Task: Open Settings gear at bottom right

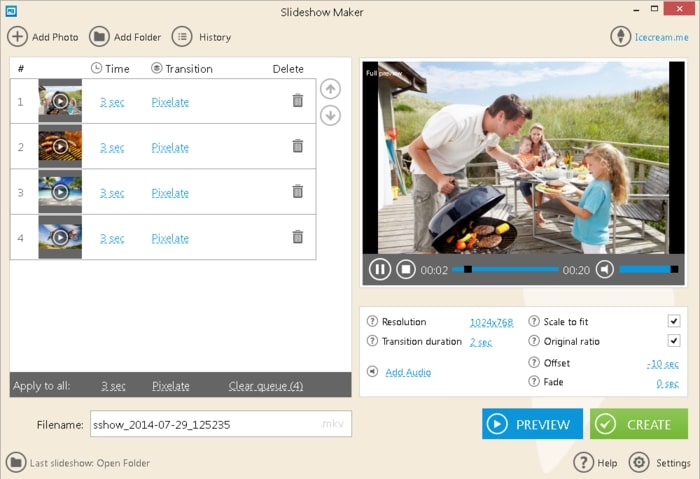Action: coord(639,463)
